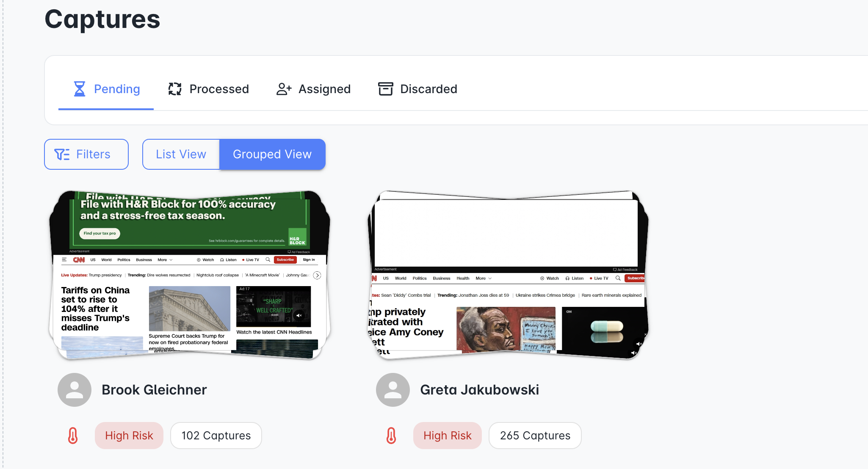Click Brook Gleichner's thermometer risk icon
Screen dimensions: 868x469
point(73,436)
